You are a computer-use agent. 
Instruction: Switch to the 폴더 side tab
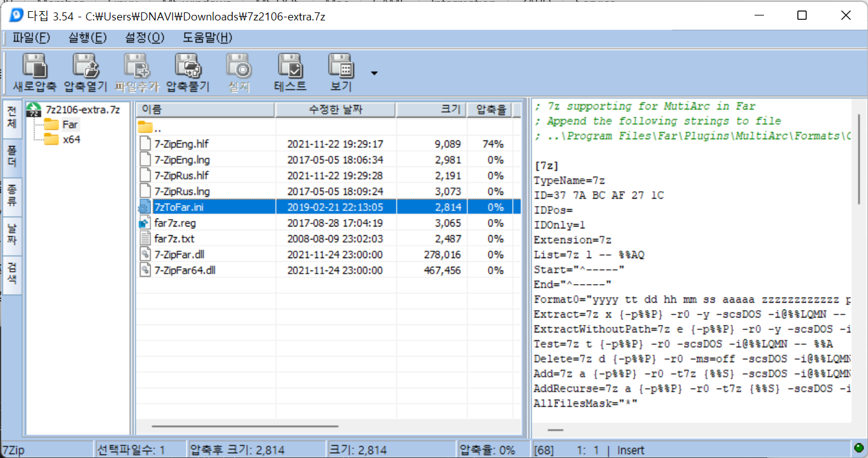point(12,157)
